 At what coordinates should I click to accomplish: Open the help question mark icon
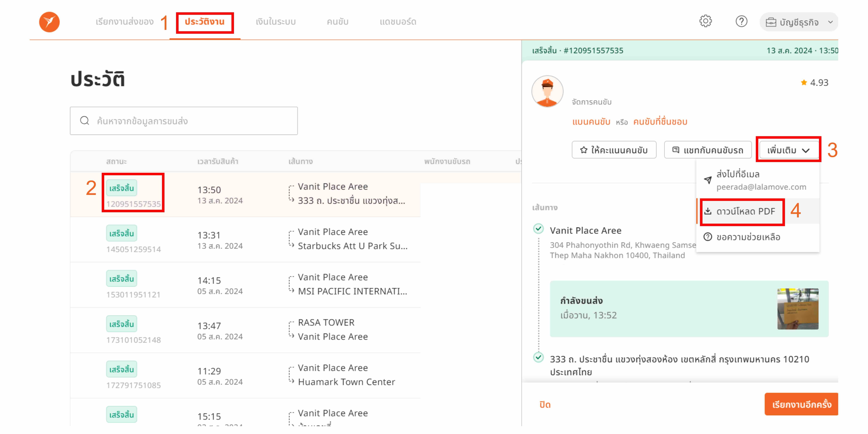coord(741,21)
